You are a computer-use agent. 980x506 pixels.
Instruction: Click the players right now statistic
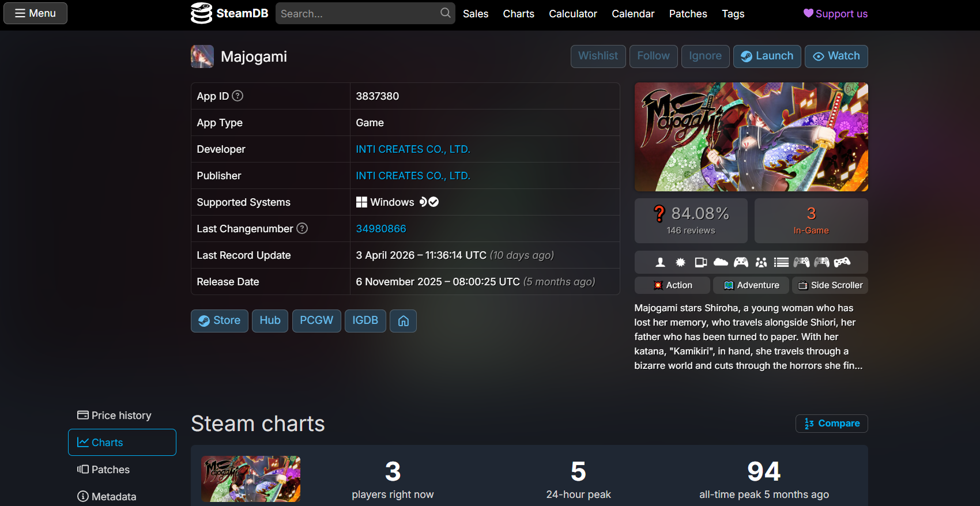[x=393, y=479]
